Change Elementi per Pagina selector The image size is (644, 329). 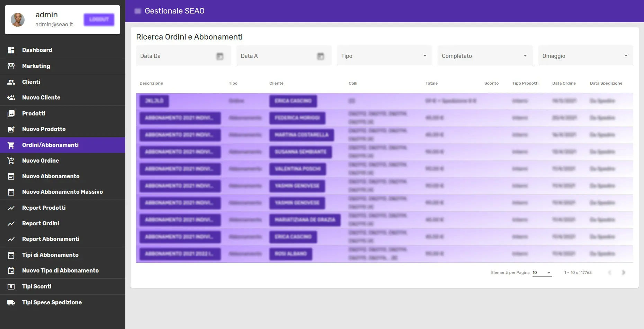(542, 272)
